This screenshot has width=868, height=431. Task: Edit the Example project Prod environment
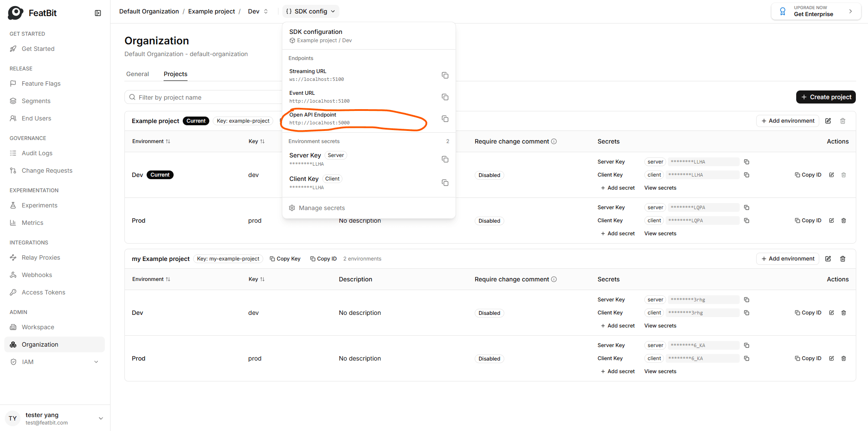(831, 221)
